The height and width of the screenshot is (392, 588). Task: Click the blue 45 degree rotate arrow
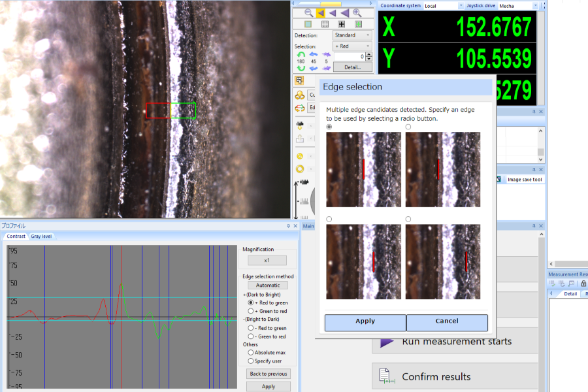pyautogui.click(x=314, y=55)
